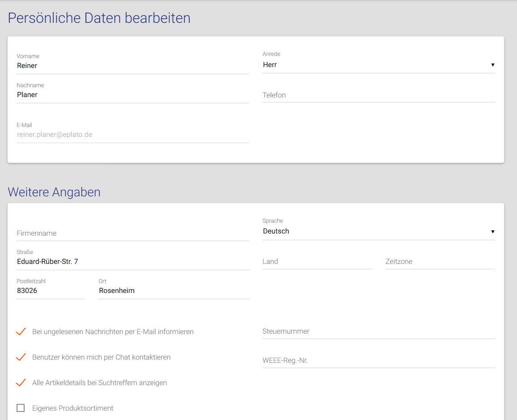Click the Postleitzahl field showing 83026
Viewport: 517px width, 420px height.
coord(50,291)
